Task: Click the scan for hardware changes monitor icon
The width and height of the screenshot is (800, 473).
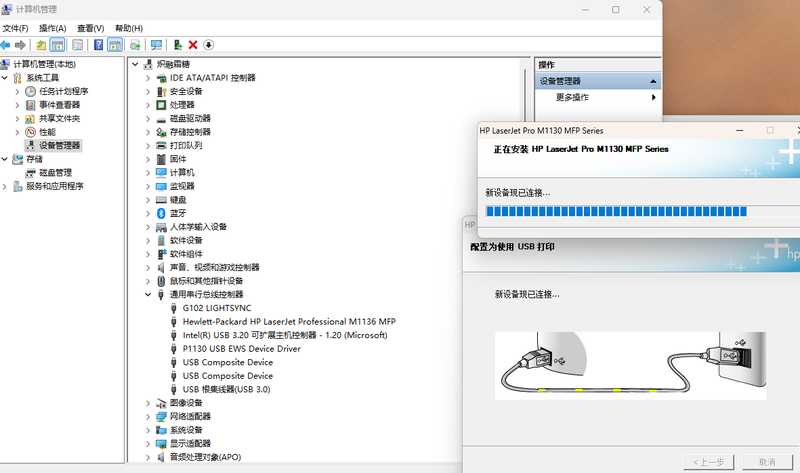Action: 155,45
